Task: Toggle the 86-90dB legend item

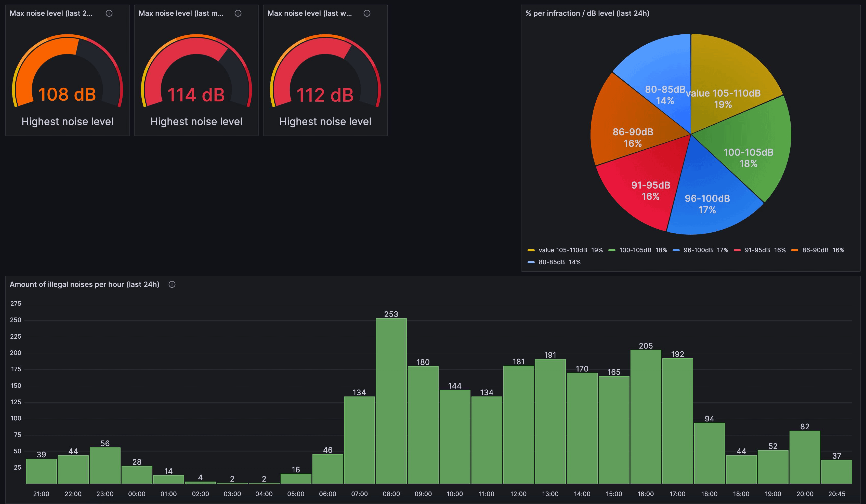Action: 815,250
